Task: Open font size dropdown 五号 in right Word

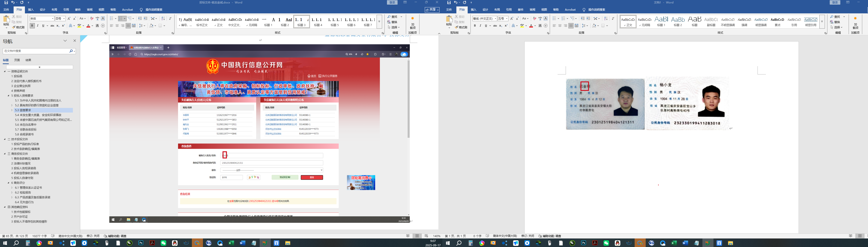Action: [x=506, y=18]
